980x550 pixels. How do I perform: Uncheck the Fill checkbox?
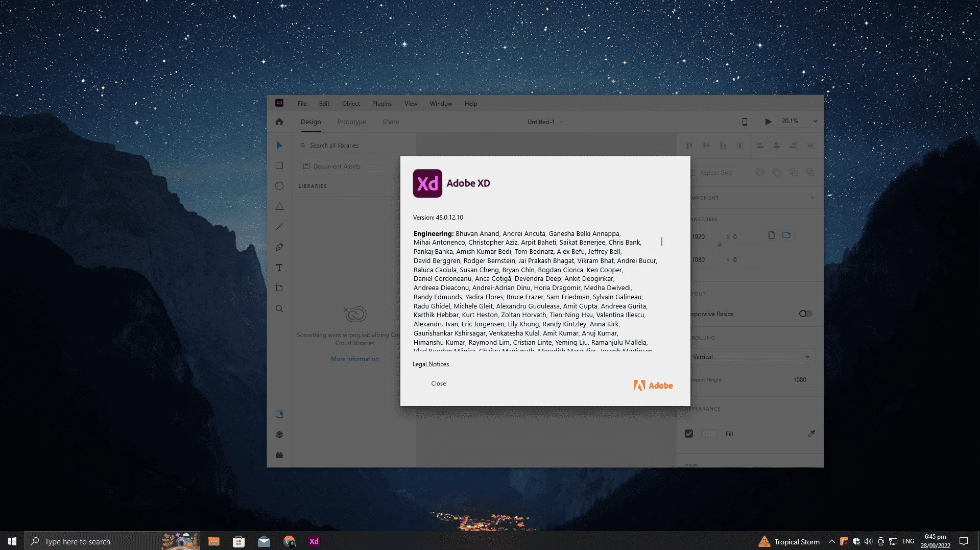point(689,434)
